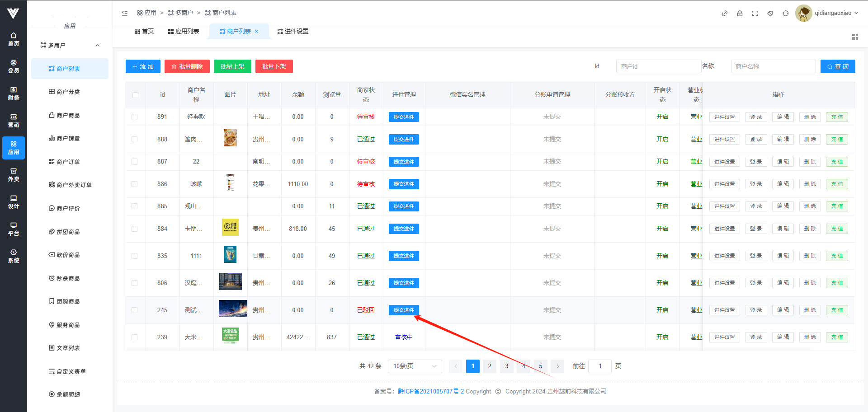Open the 财务 section in left rail
868x412 pixels.
click(14, 94)
